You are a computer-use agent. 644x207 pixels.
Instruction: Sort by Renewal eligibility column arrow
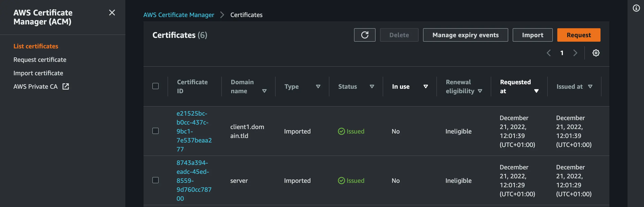point(480,91)
